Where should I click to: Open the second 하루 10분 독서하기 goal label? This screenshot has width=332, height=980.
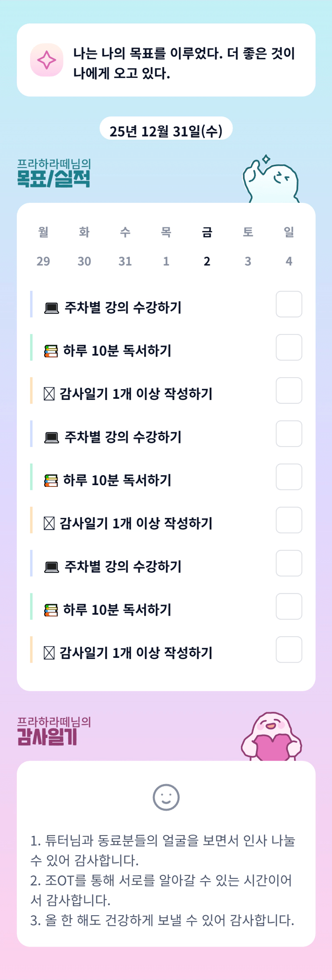117,480
